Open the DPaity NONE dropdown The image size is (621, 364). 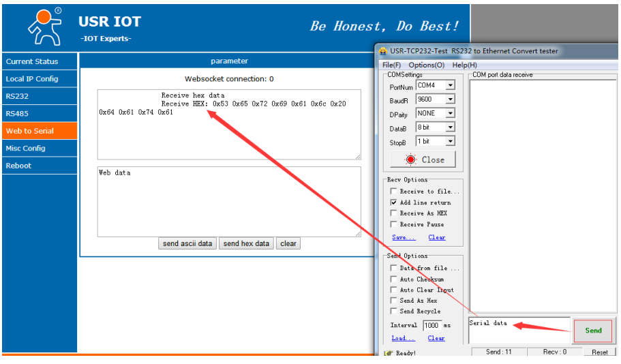(x=451, y=113)
